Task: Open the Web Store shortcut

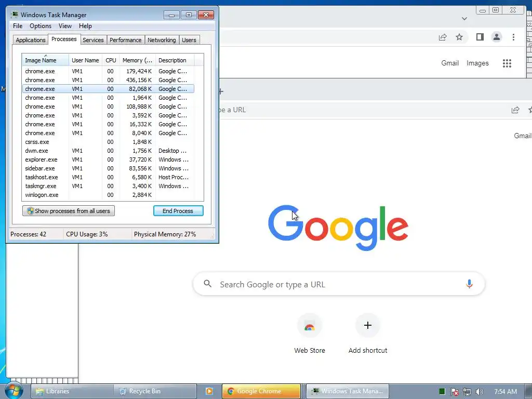Action: (310, 334)
